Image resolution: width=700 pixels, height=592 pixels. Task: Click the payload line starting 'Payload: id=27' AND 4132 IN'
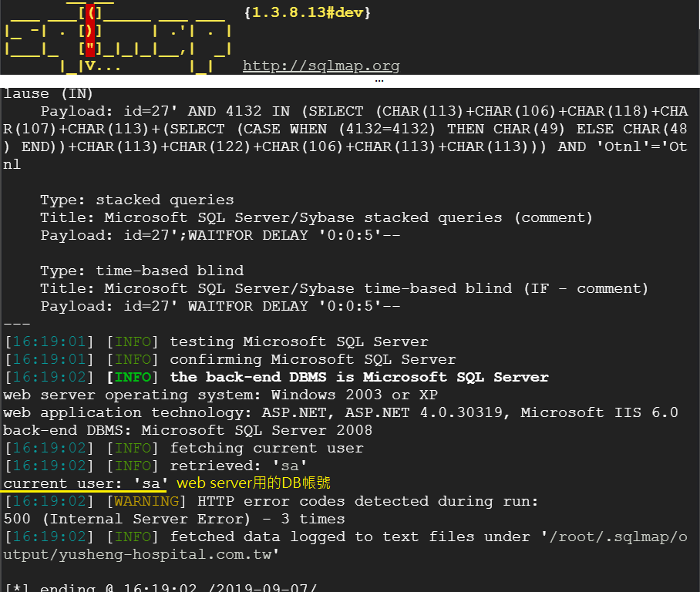(x=364, y=111)
